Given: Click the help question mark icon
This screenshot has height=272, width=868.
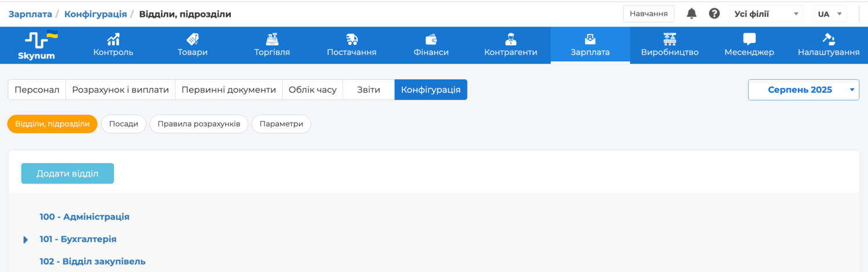Looking at the screenshot, I should click(x=715, y=13).
